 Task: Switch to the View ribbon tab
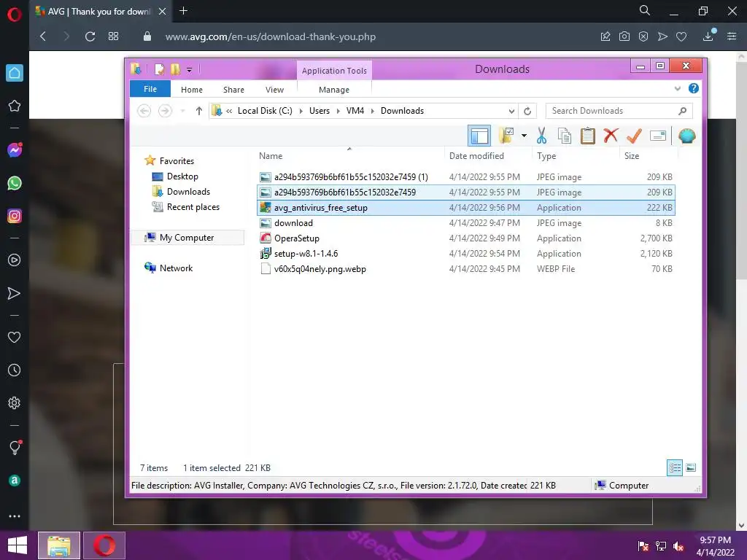click(274, 90)
